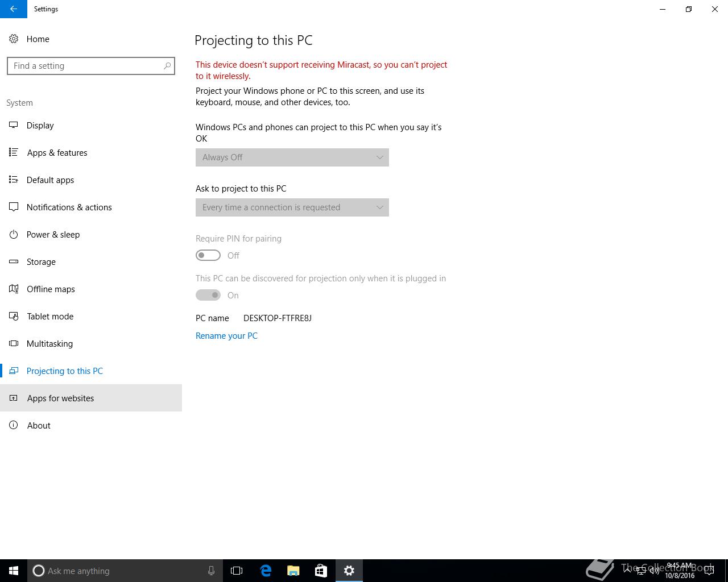Click Settings gear in taskbar
This screenshot has height=582, width=728.
coord(349,571)
